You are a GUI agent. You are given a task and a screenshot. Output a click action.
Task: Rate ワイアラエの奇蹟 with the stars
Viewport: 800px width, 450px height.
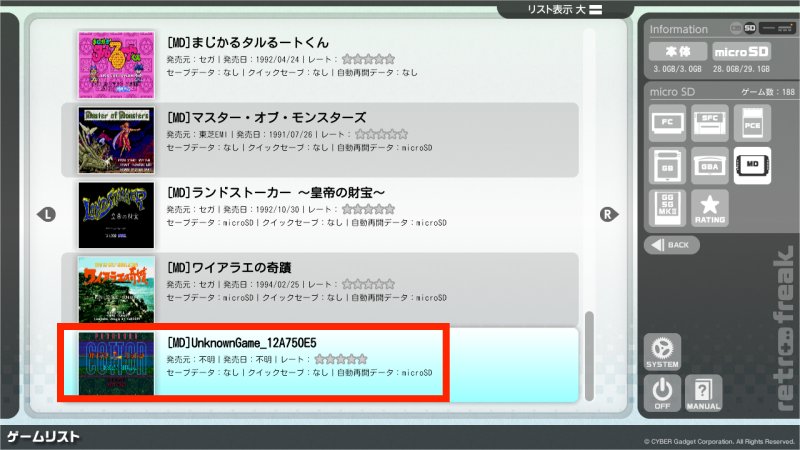[x=368, y=284]
